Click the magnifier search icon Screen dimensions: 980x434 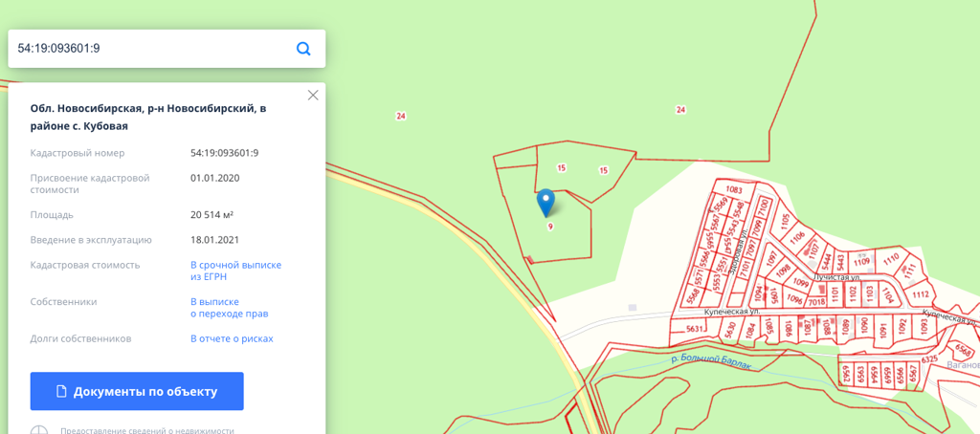coord(303,49)
